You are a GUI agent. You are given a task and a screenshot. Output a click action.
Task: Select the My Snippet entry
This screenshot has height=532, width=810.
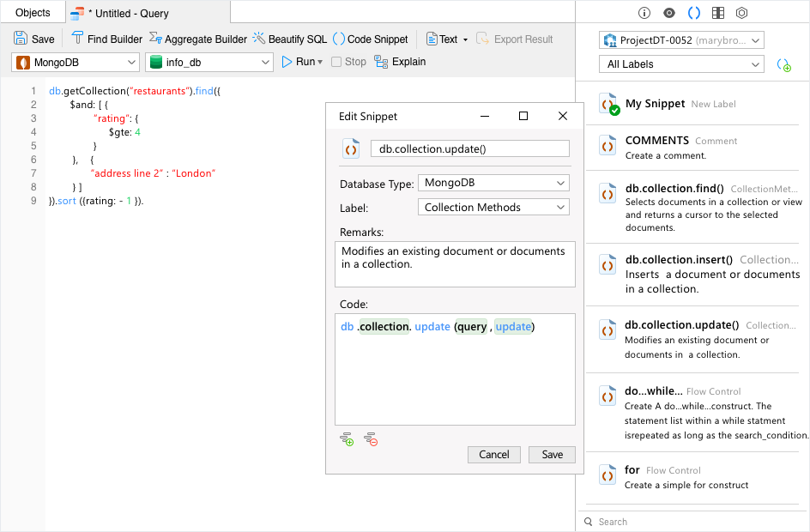click(x=692, y=103)
